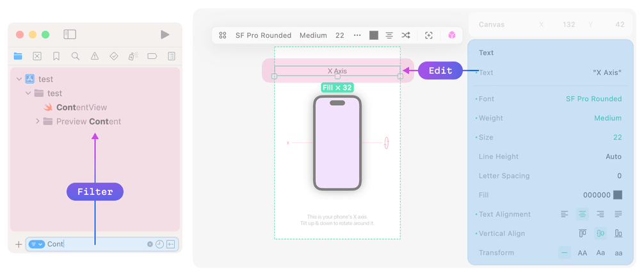The image size is (644, 275).
Task: Click the Run play button
Action: click(x=165, y=35)
